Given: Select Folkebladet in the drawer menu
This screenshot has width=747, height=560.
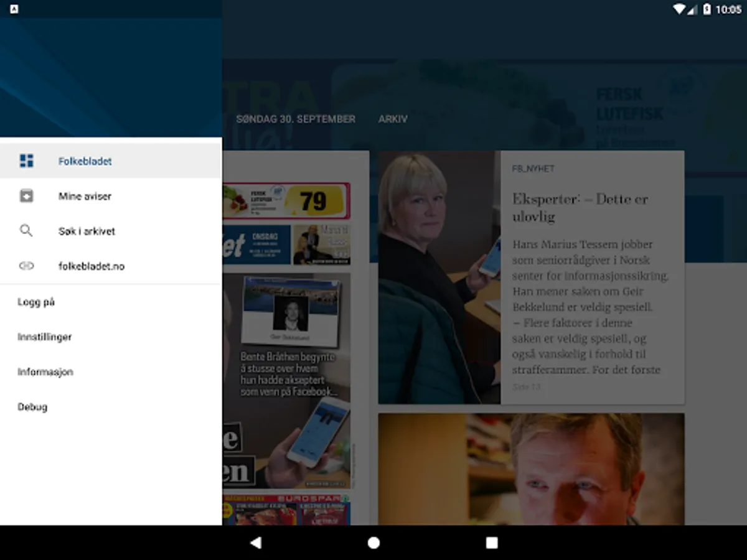Looking at the screenshot, I should (x=111, y=161).
